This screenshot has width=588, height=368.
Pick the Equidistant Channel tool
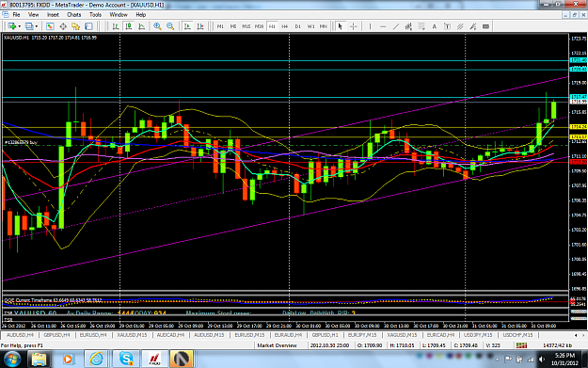tap(408, 26)
